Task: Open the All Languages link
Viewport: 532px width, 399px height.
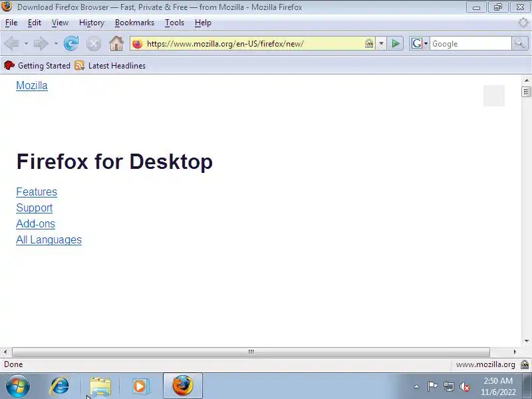Action: 49,240
